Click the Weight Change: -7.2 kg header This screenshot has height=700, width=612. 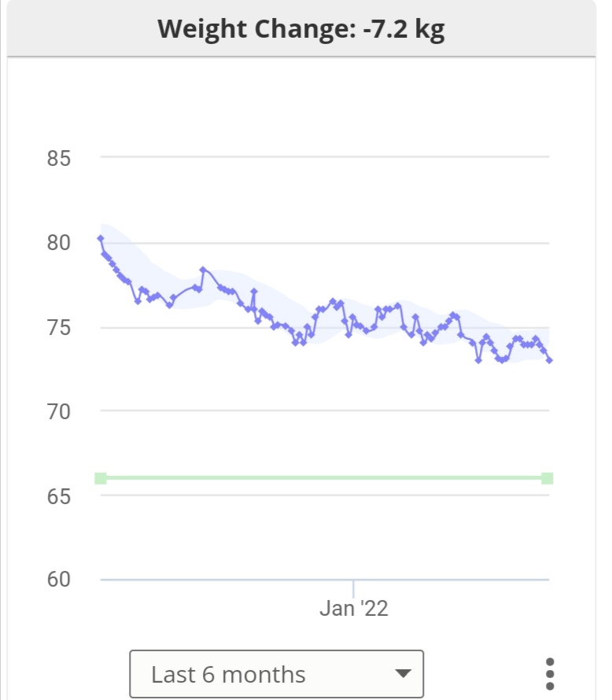301,29
